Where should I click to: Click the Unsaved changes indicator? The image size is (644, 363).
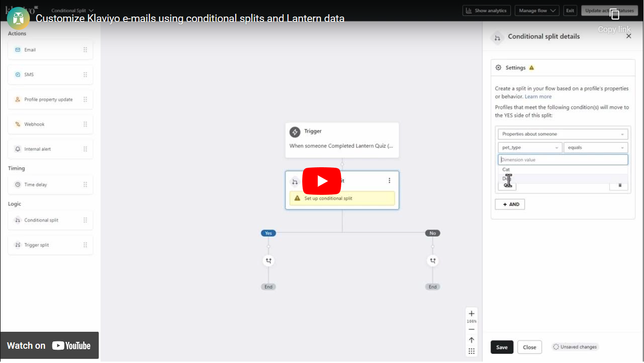click(575, 347)
